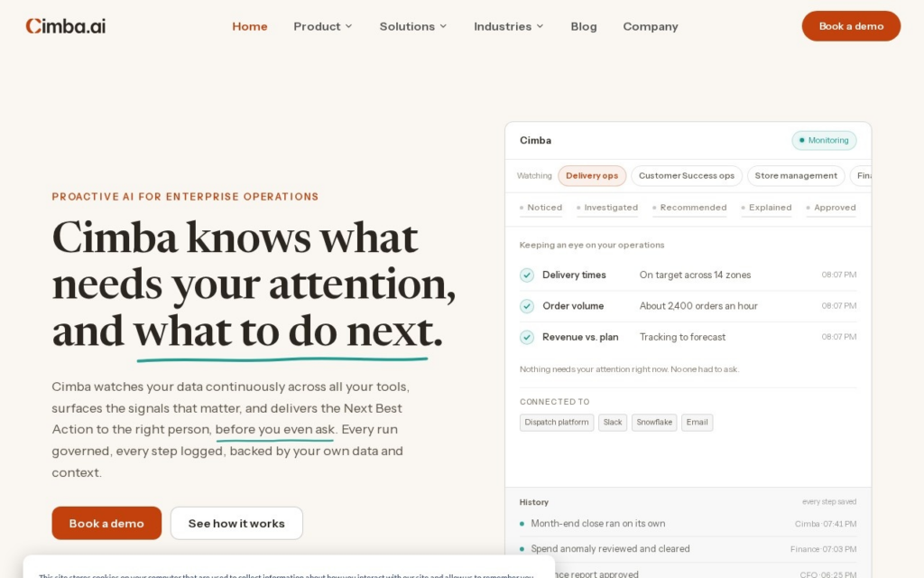The width and height of the screenshot is (924, 578).
Task: Select the Customer Success ops tab
Action: [687, 176]
